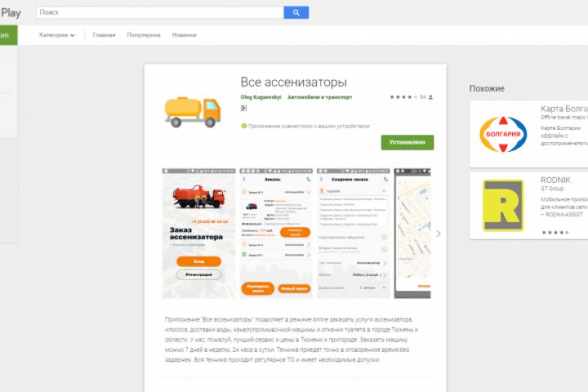
Task: Focus the Поиск search input field
Action: pyautogui.click(x=160, y=12)
